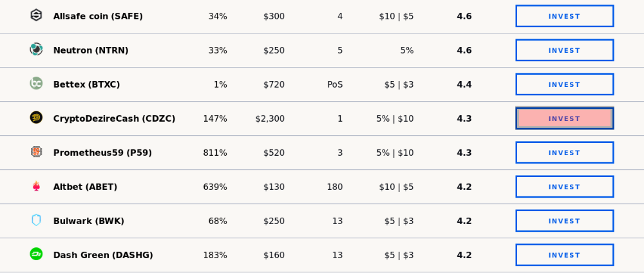Invest in Bulwark (BWK)
This screenshot has width=644, height=273.
tap(565, 221)
